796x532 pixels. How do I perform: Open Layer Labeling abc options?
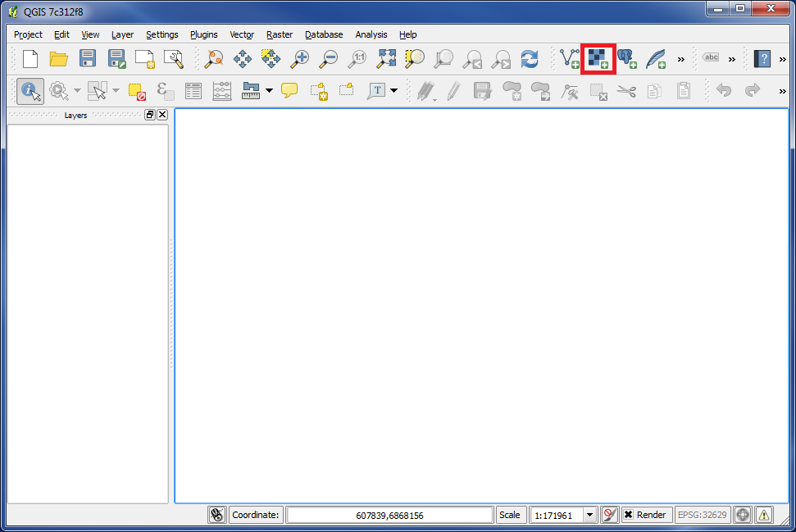(x=711, y=57)
